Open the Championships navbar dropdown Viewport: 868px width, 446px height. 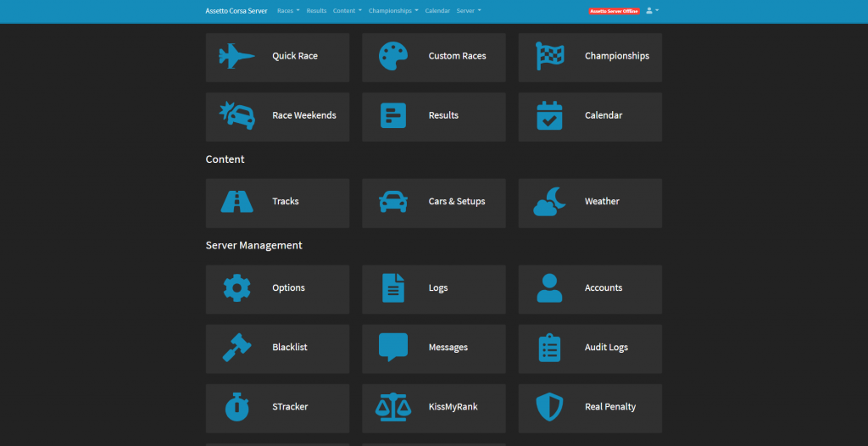click(393, 10)
